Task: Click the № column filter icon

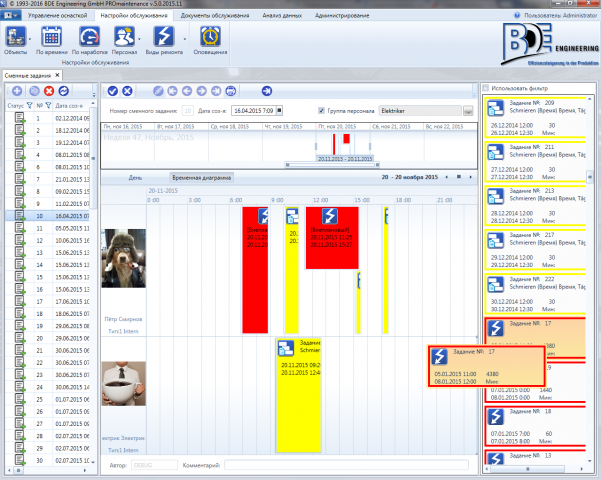Action: click(48, 105)
